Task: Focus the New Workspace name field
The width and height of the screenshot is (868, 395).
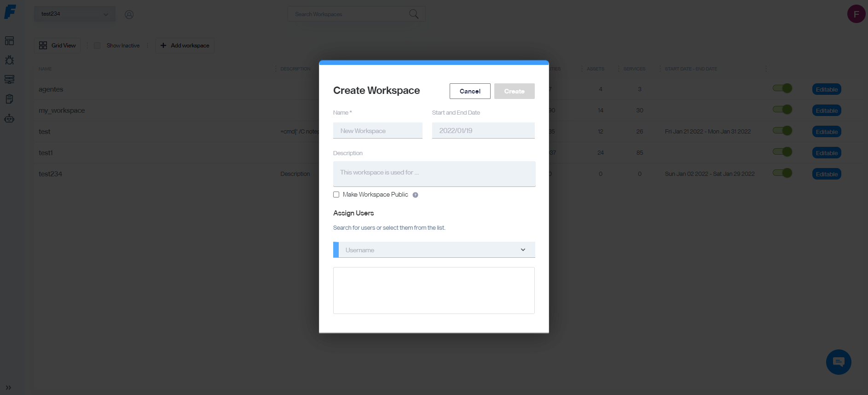Action: click(378, 131)
